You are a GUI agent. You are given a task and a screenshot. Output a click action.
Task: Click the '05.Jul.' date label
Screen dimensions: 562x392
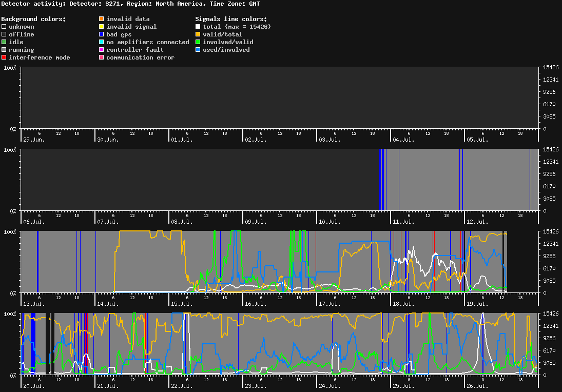pyautogui.click(x=477, y=140)
